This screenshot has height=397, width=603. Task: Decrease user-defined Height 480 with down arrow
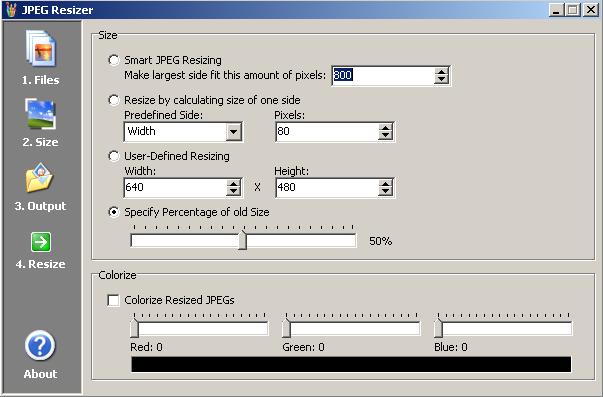(385, 192)
